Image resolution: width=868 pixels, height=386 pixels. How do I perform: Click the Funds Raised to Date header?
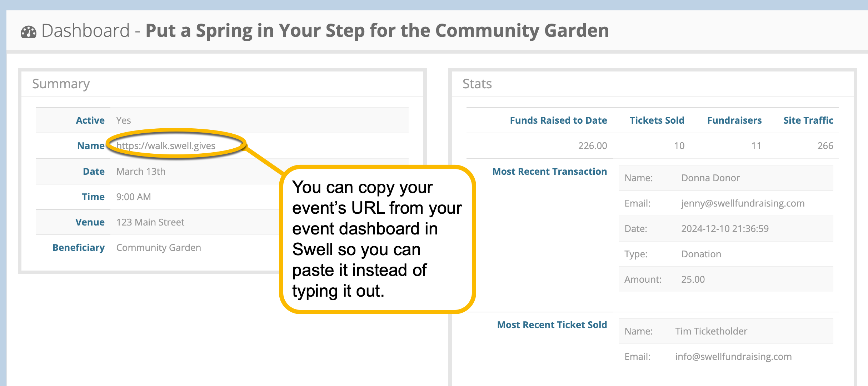[558, 120]
